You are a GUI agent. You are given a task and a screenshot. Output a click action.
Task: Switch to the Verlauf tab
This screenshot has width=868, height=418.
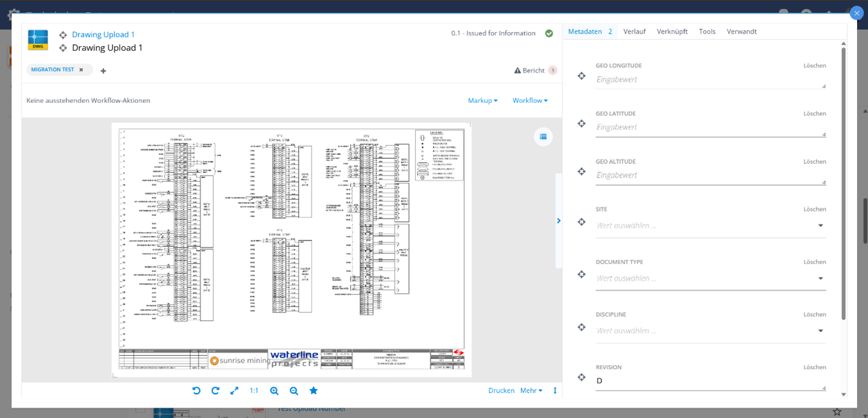click(x=634, y=32)
